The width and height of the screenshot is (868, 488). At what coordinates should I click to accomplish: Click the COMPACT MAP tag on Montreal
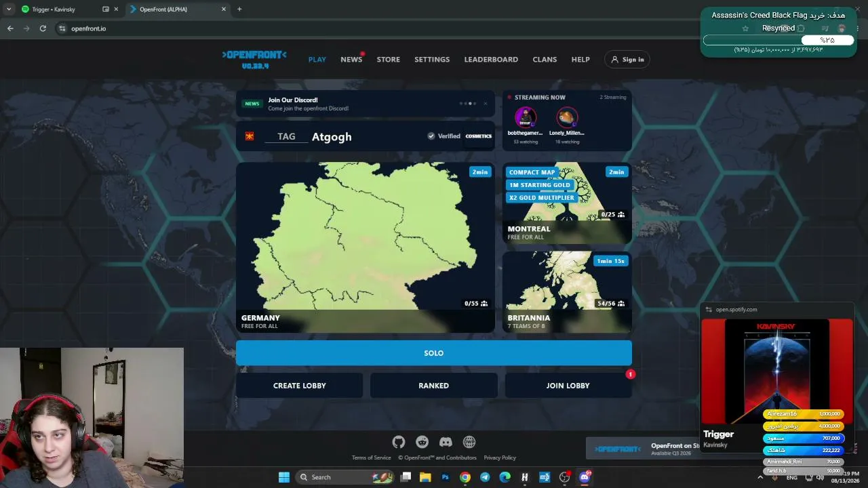532,172
